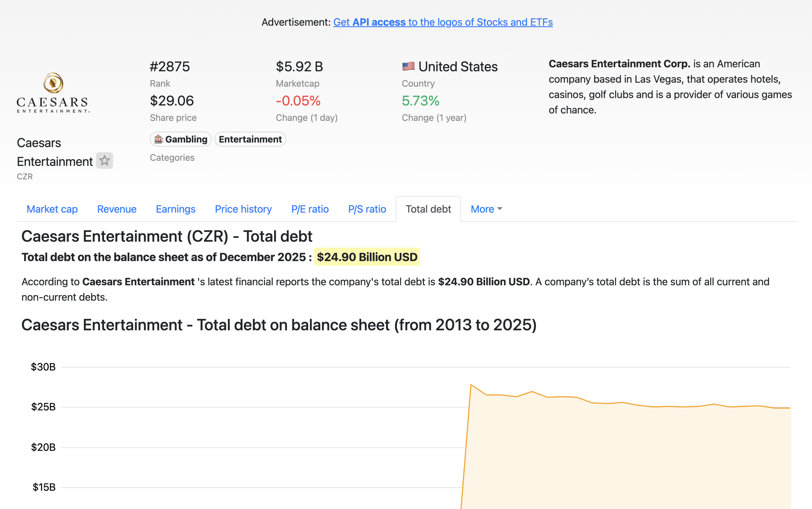The width and height of the screenshot is (812, 509).
Task: Select the P/E ratio tab
Action: pyautogui.click(x=310, y=209)
